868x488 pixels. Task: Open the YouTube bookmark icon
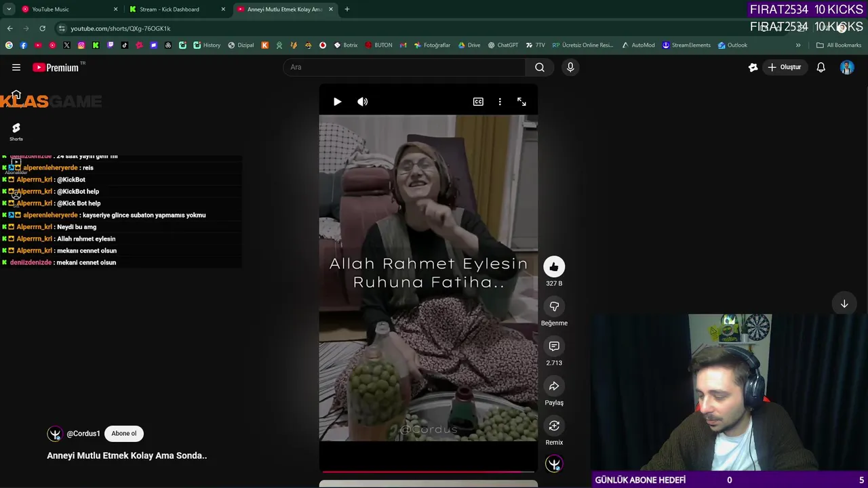pyautogui.click(x=38, y=45)
